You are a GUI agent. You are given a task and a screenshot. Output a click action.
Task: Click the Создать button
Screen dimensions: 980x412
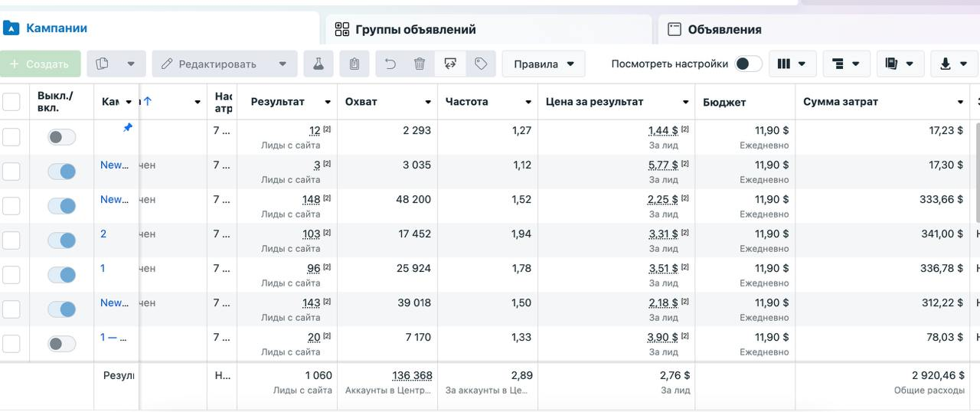tap(40, 64)
